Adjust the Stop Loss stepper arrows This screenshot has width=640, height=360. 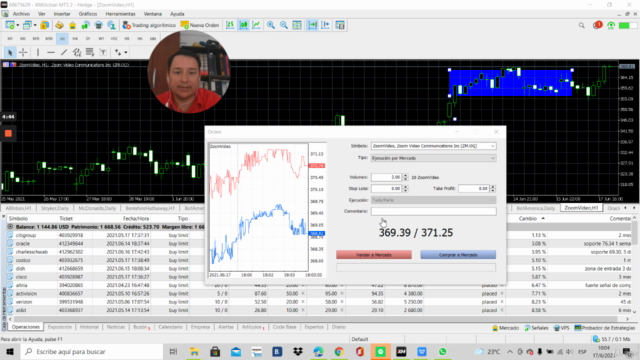pyautogui.click(x=405, y=189)
